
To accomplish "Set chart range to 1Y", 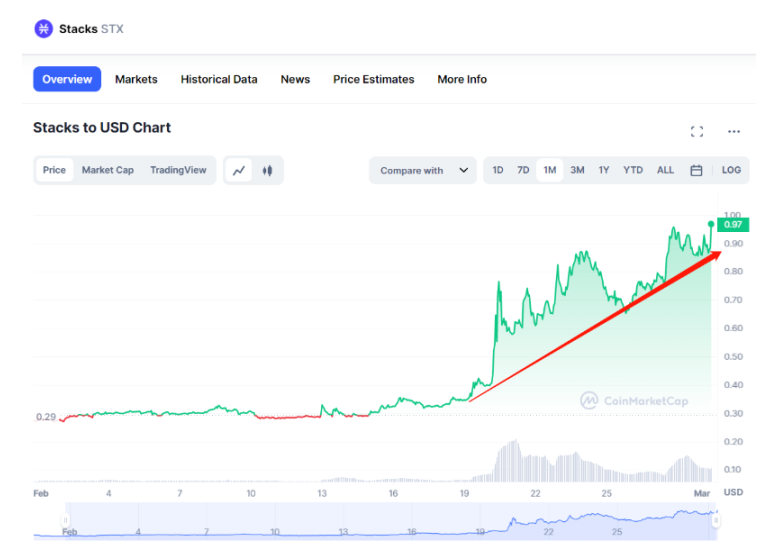I will coord(604,170).
